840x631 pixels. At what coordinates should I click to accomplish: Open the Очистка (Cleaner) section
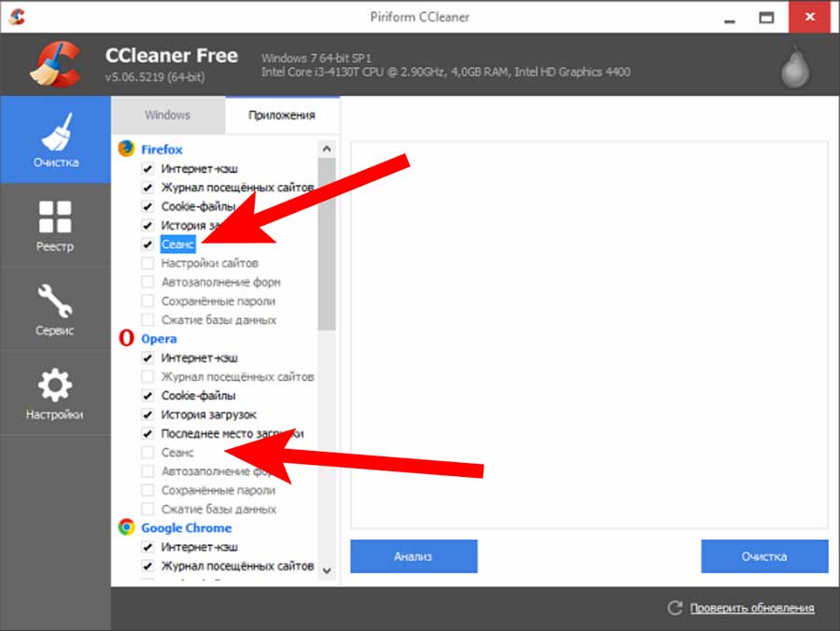point(56,140)
